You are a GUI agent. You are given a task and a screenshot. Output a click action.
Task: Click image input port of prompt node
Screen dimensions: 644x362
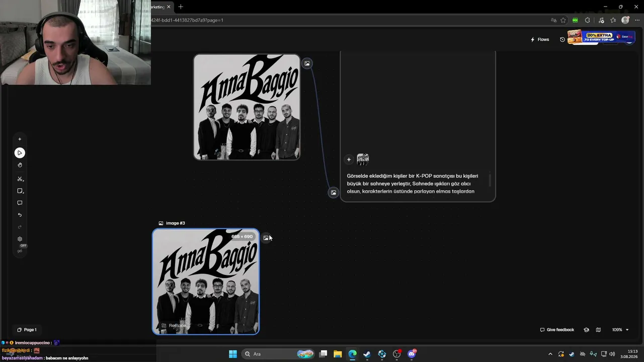333,193
